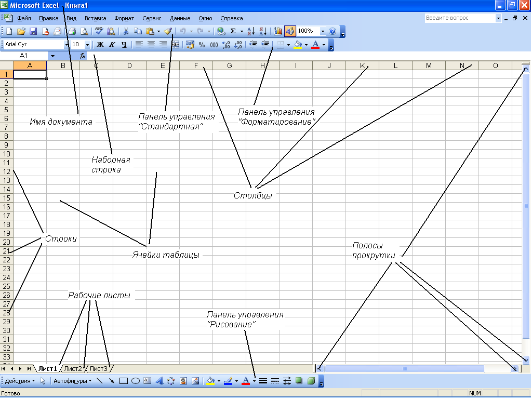Image resolution: width=532 pixels, height=399 pixels.
Task: Toggle Align Right alignment
Action: pos(163,45)
